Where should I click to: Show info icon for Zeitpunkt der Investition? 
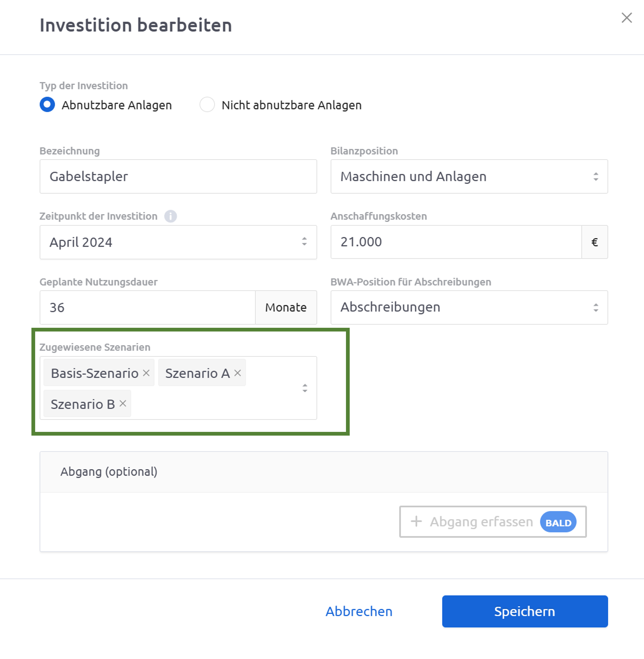point(170,216)
